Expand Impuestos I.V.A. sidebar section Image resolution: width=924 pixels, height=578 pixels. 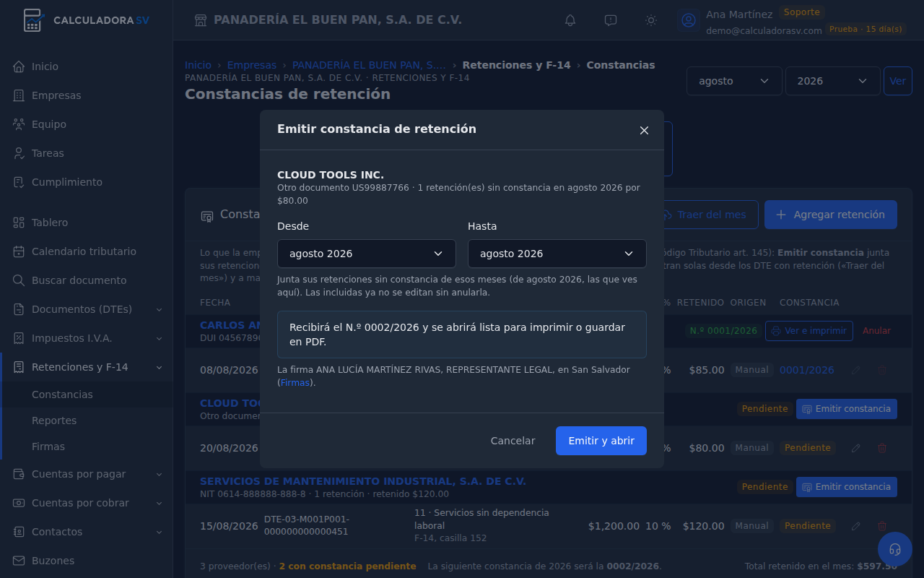tap(87, 338)
